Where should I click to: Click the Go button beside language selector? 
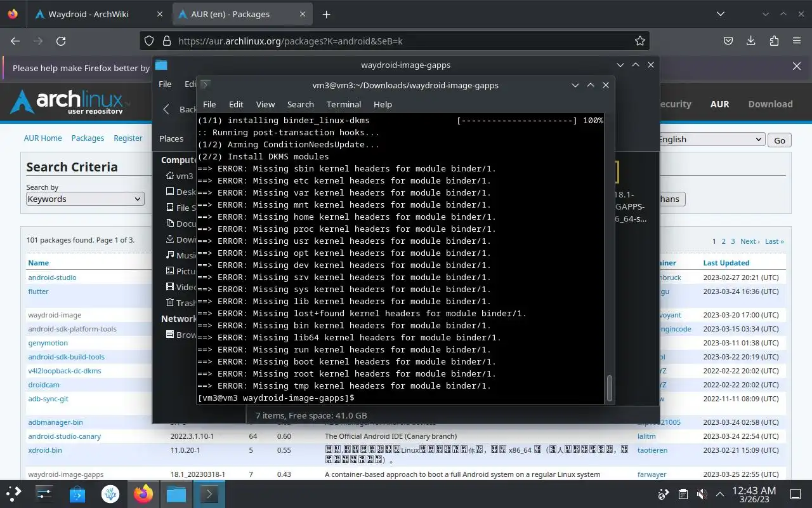(x=780, y=140)
